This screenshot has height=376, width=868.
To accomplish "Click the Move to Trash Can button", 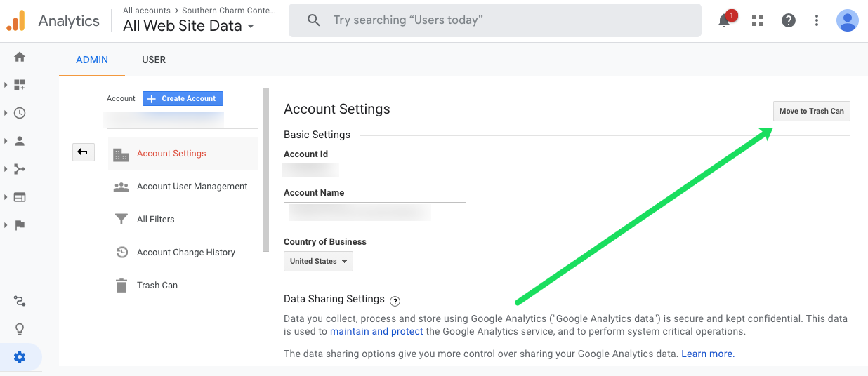I will pyautogui.click(x=811, y=111).
